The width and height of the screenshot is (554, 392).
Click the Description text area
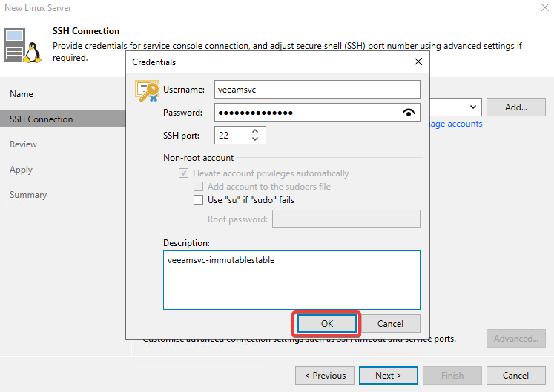pyautogui.click(x=291, y=280)
